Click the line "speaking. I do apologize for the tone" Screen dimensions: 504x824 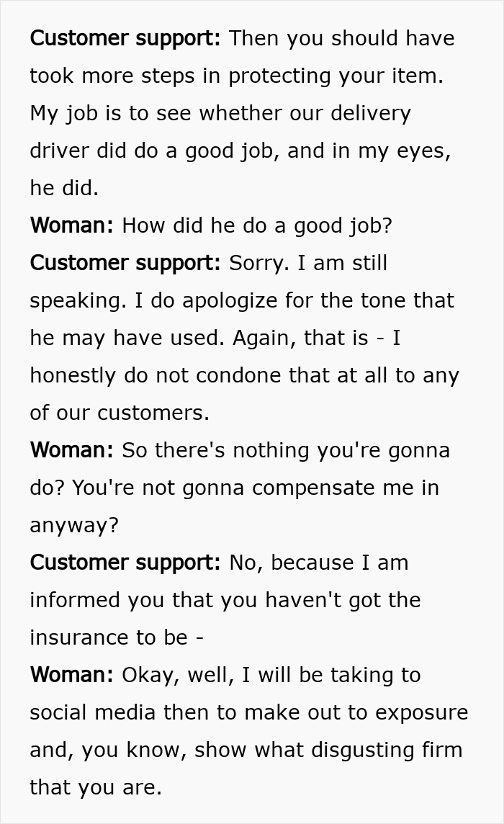[x=241, y=300]
